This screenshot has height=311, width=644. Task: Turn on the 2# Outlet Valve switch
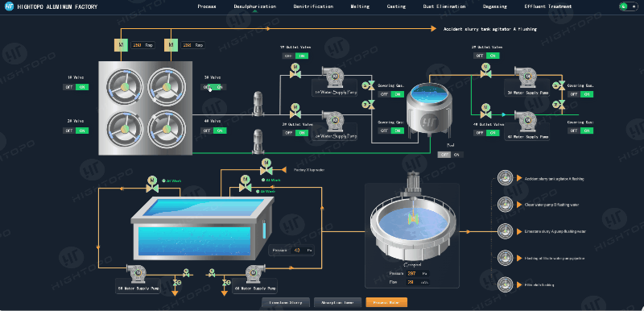(x=301, y=133)
